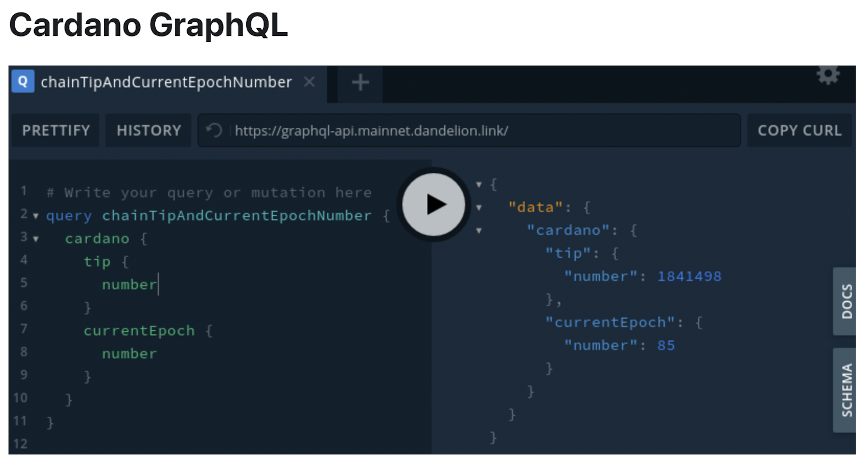Open the SCHEMA side panel

(845, 390)
